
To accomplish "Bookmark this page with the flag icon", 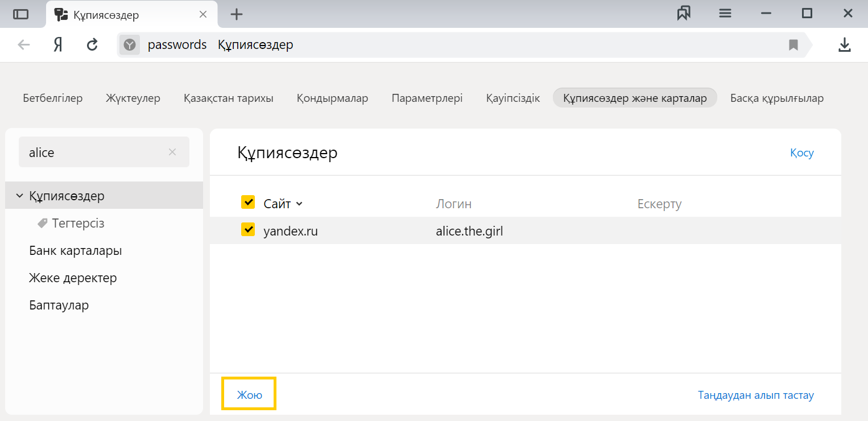I will pos(793,44).
